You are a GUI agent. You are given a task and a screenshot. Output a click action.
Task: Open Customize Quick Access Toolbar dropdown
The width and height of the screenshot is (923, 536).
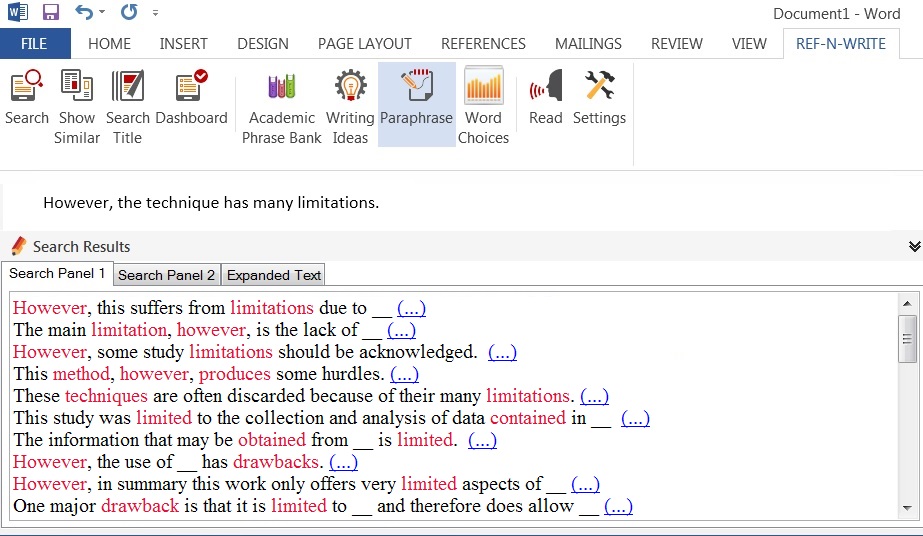point(155,12)
